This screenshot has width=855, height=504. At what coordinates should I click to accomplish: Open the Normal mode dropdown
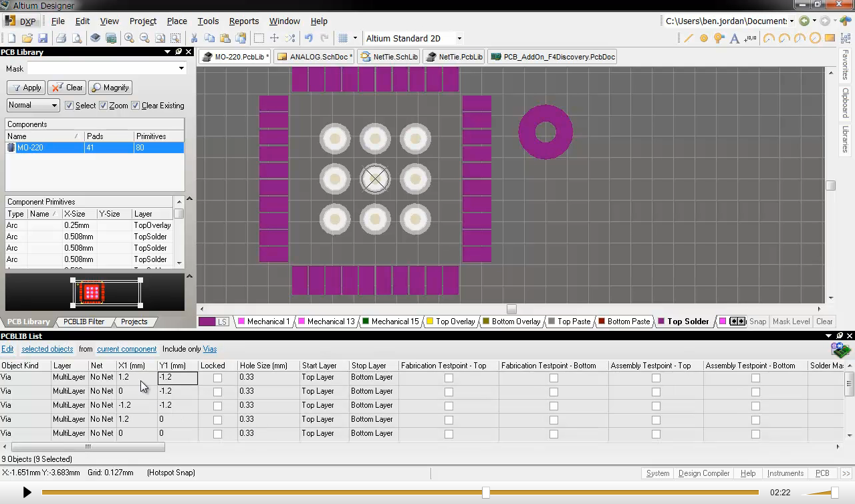tap(54, 106)
